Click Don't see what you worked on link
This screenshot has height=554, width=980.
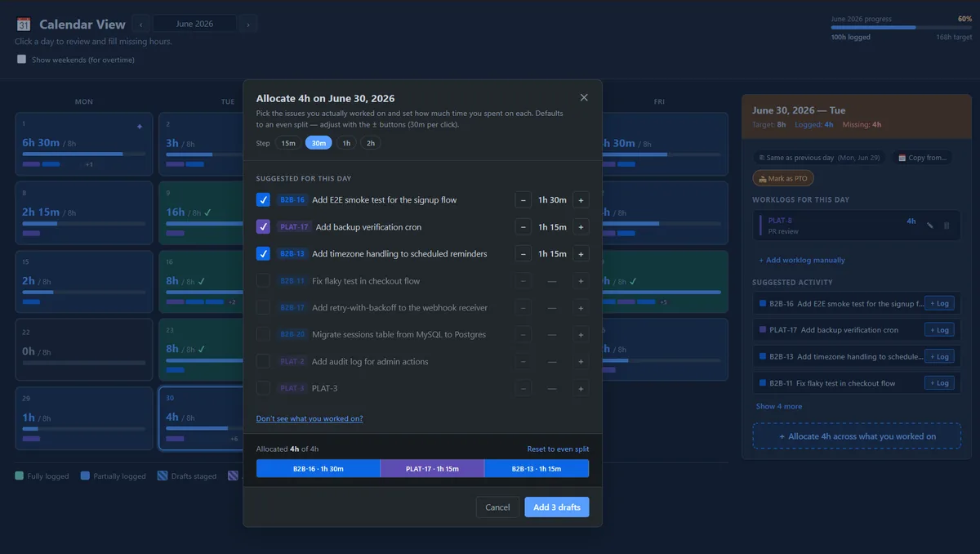(x=310, y=418)
